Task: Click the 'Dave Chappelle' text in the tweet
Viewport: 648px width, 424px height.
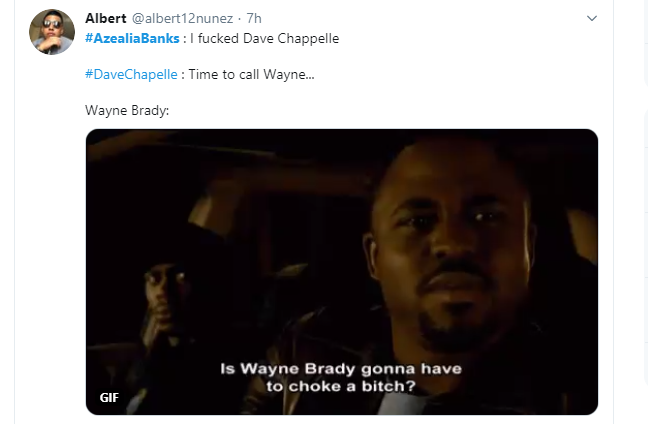Action: pos(291,38)
